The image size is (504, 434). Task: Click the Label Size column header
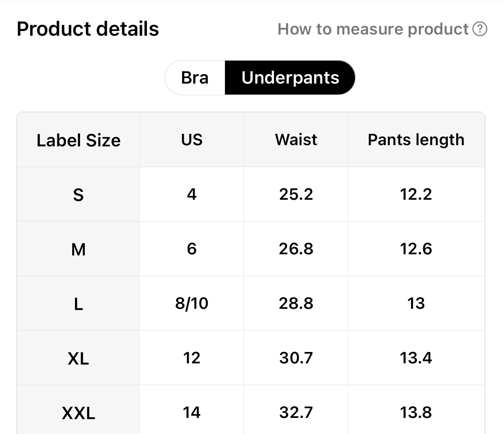79,140
